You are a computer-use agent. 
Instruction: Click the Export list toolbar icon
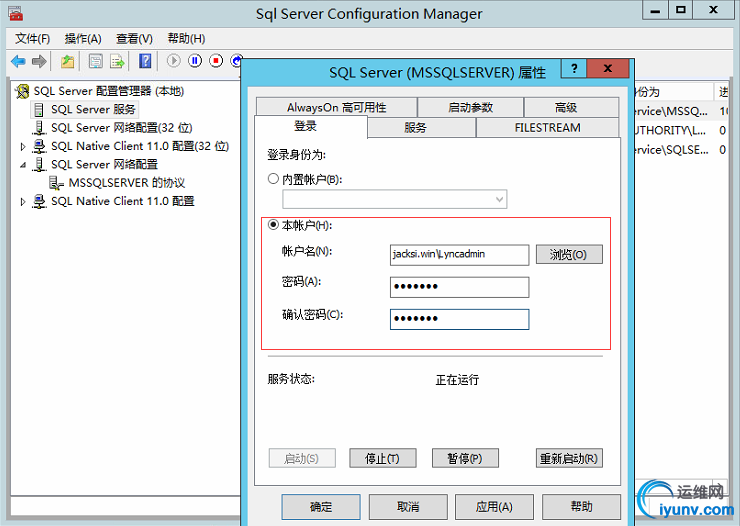(117, 61)
